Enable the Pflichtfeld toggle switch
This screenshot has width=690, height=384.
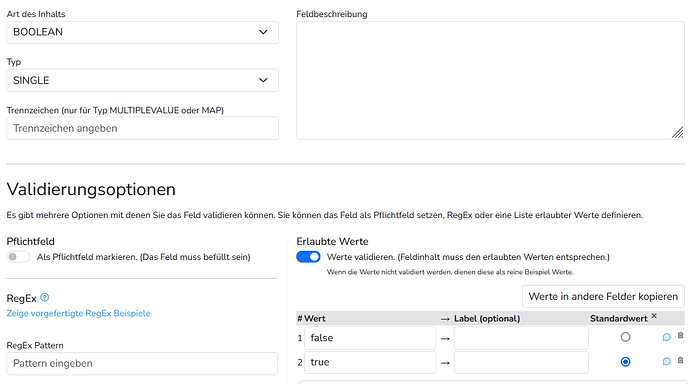tap(18, 257)
